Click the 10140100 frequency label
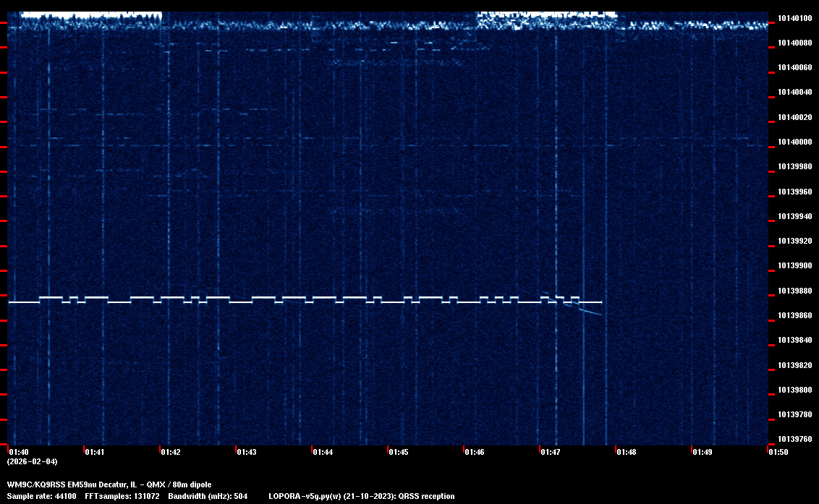The image size is (819, 504). 793,18
